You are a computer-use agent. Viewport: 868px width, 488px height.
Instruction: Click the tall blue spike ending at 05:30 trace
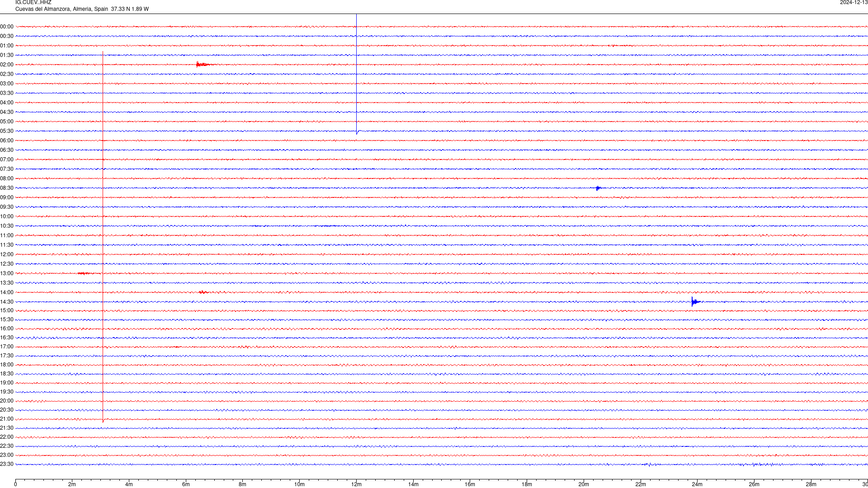[356, 75]
